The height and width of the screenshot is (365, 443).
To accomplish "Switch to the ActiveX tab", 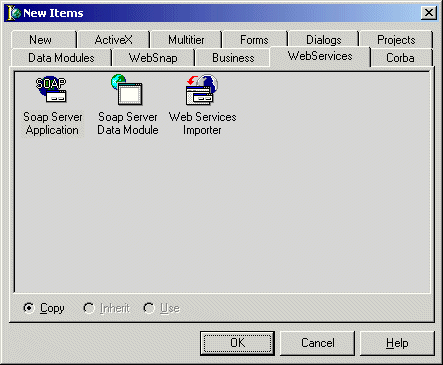I will coord(114,40).
